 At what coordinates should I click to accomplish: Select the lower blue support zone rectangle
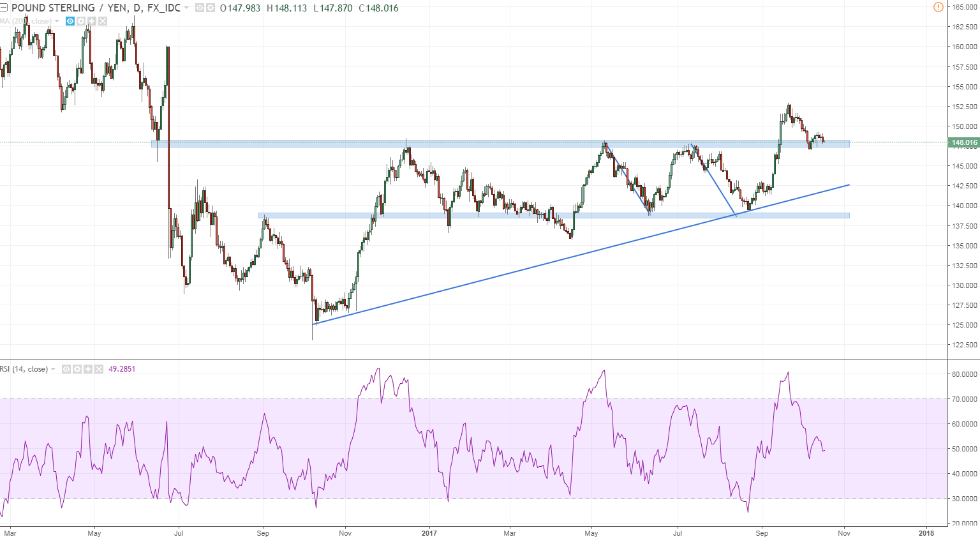coord(554,216)
